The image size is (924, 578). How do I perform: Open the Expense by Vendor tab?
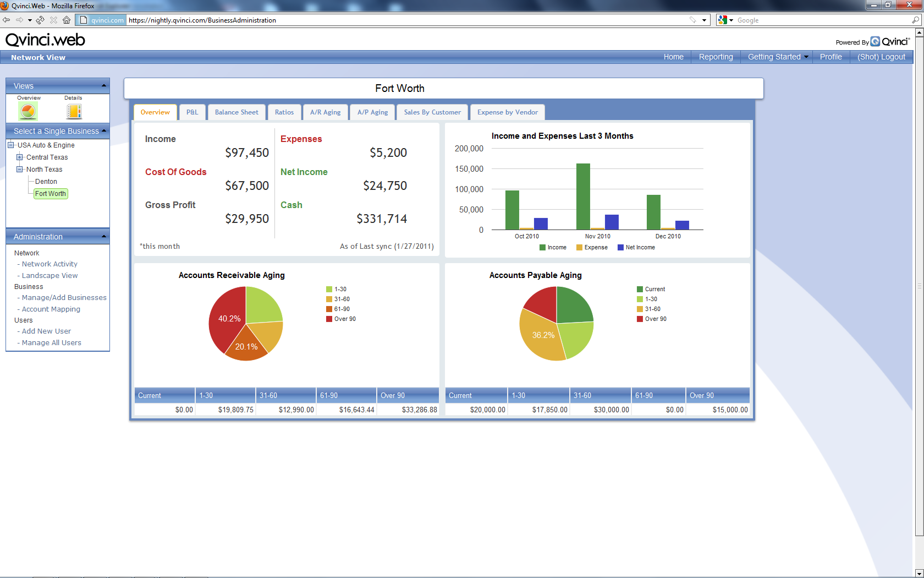(508, 112)
